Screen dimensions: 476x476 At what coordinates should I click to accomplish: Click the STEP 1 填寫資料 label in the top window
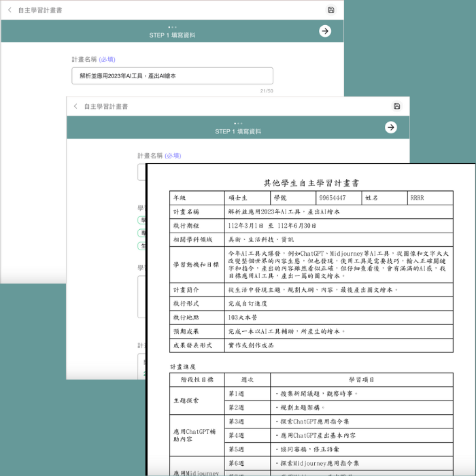(172, 35)
